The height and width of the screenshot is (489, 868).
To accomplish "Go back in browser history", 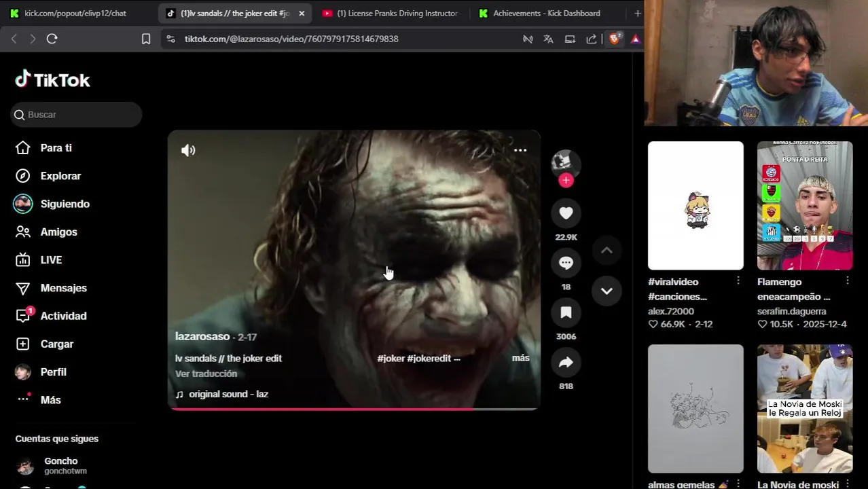I will pyautogui.click(x=14, y=39).
